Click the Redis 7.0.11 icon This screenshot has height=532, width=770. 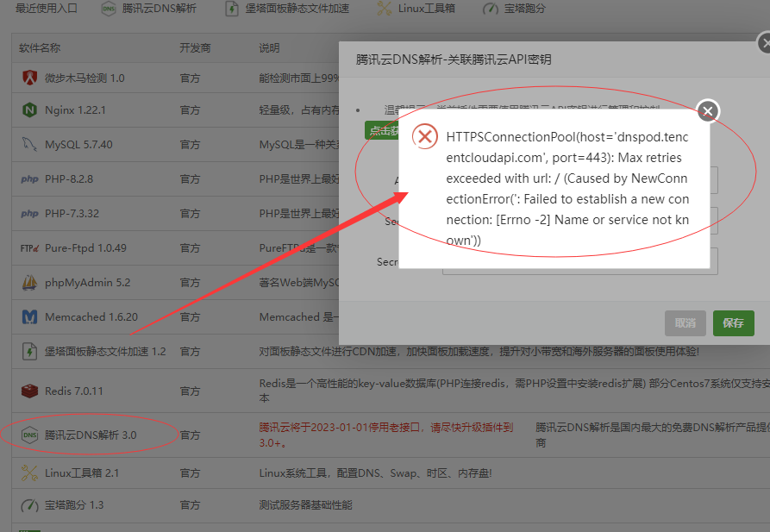click(30, 391)
